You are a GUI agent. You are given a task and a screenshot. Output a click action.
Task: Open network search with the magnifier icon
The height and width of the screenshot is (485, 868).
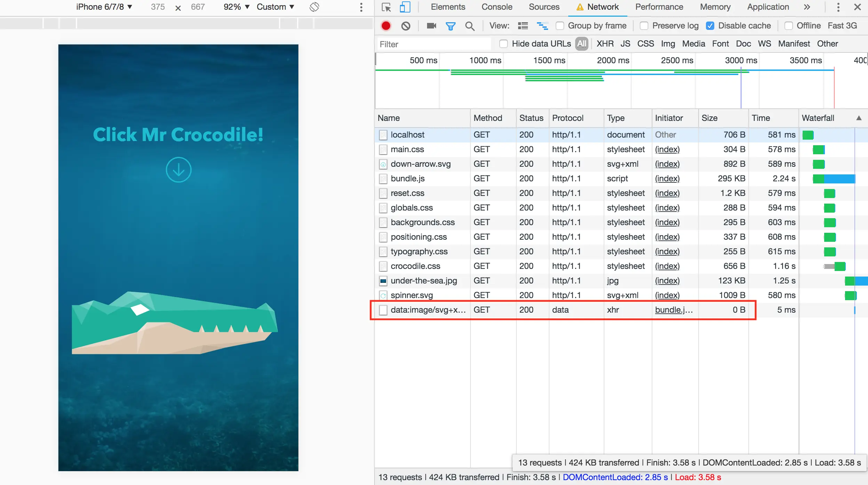point(470,26)
